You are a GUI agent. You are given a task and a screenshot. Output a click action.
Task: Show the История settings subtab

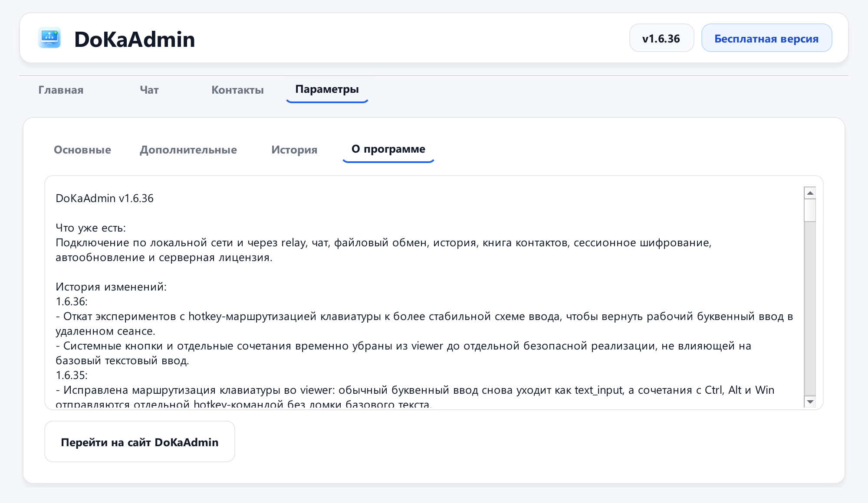(x=294, y=150)
